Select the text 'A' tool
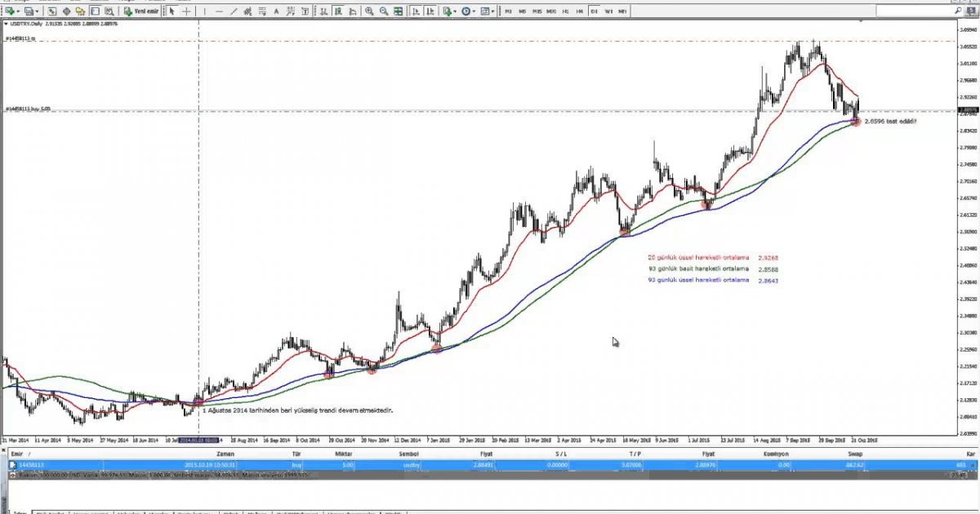The height and width of the screenshot is (514, 980). point(276,11)
